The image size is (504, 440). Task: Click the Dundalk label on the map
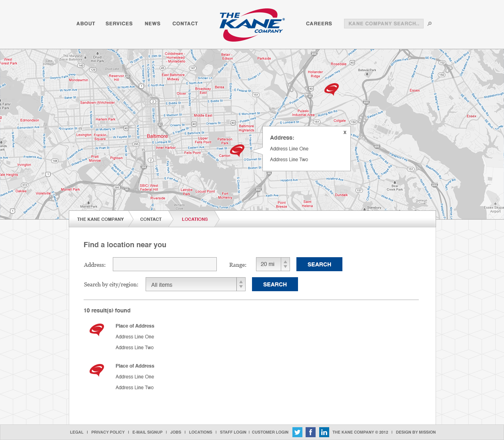coord(341,195)
